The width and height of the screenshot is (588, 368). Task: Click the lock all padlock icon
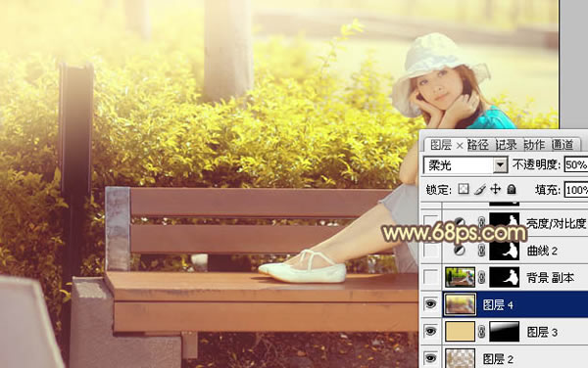tap(512, 190)
